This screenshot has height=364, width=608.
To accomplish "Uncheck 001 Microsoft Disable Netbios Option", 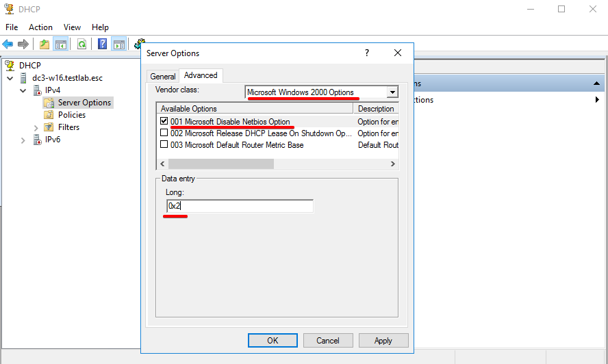I will pyautogui.click(x=164, y=122).
